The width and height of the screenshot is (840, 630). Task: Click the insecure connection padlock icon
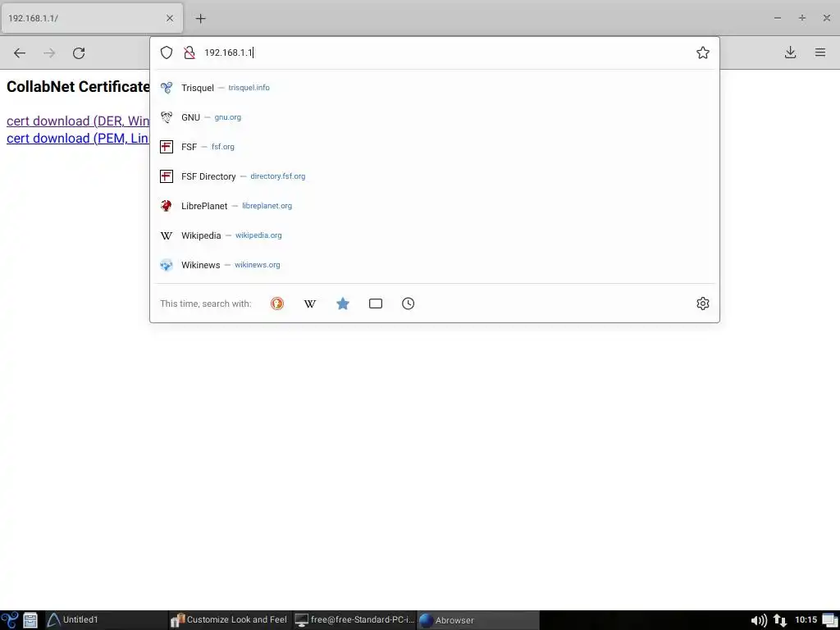(x=189, y=52)
